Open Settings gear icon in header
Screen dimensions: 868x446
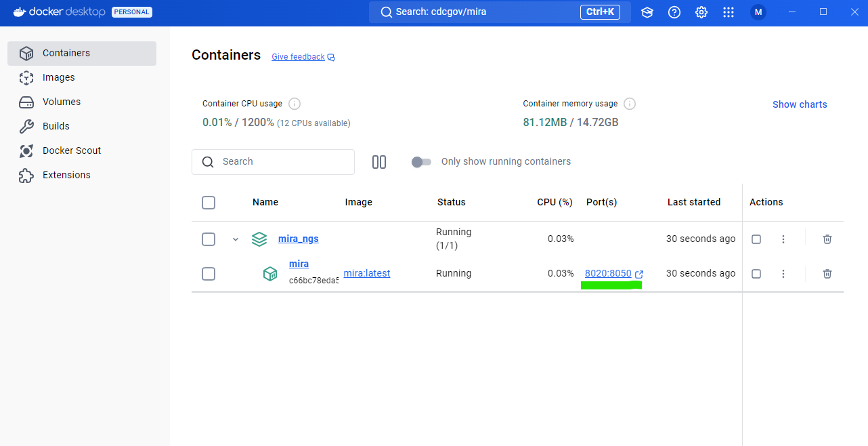[701, 12]
